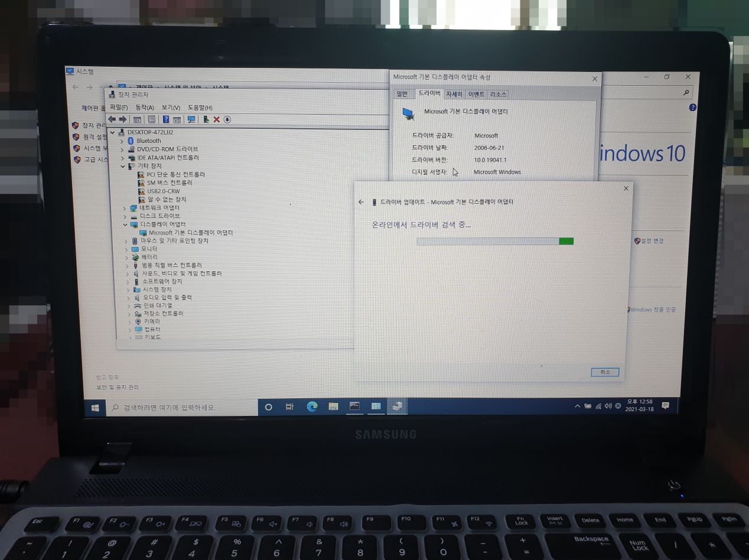The width and height of the screenshot is (749, 560).
Task: Select 오디오 입력 및 출력 category
Action: 167,298
